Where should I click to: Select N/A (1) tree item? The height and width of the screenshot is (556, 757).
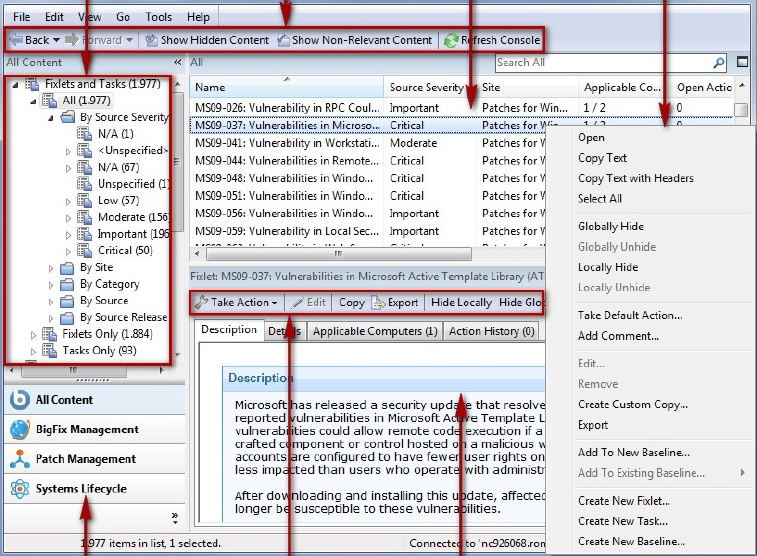[115, 134]
